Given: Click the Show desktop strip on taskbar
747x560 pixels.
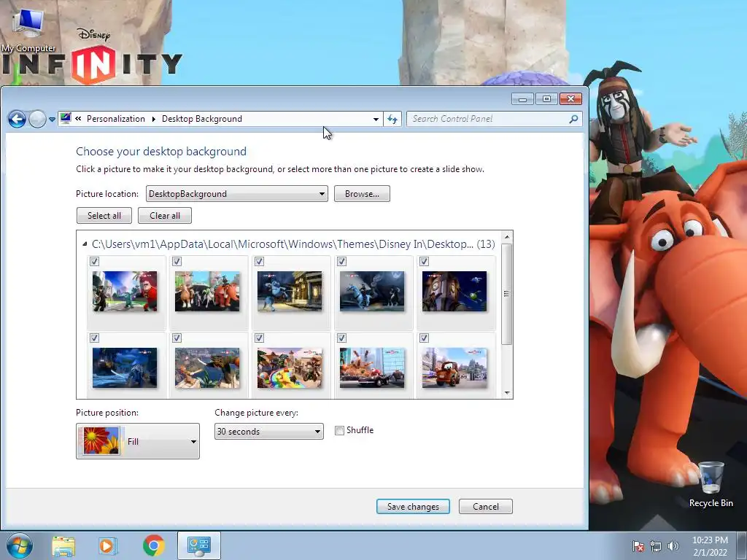Looking at the screenshot, I should [742, 545].
